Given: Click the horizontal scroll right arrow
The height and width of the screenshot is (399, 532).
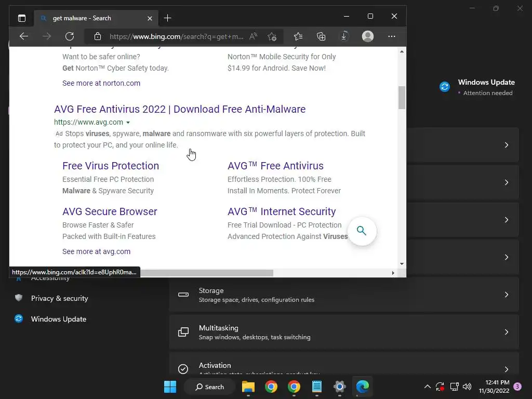Looking at the screenshot, I should coord(393,273).
